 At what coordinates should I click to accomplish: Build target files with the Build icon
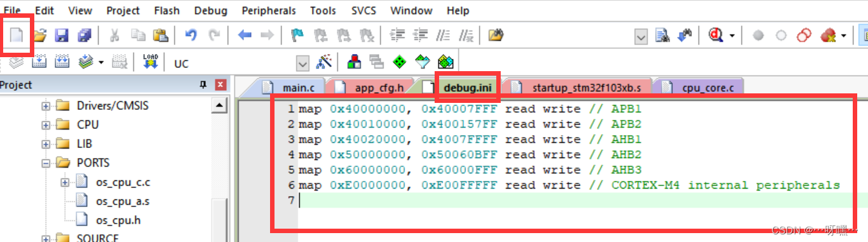click(x=39, y=62)
